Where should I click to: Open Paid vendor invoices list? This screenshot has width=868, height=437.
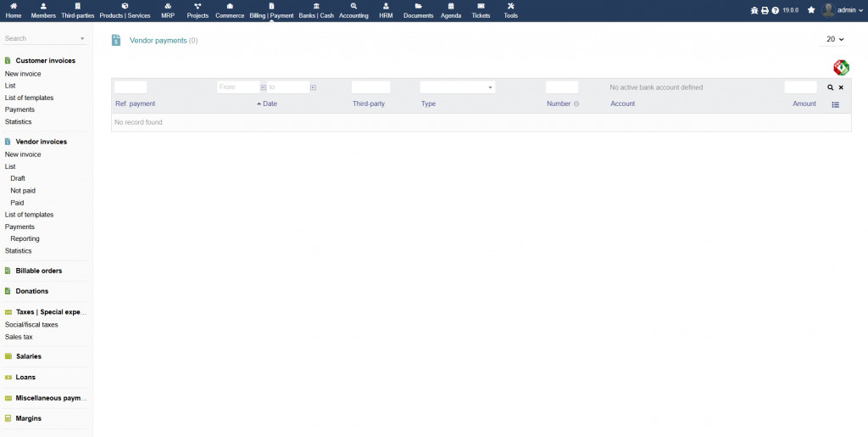17,203
